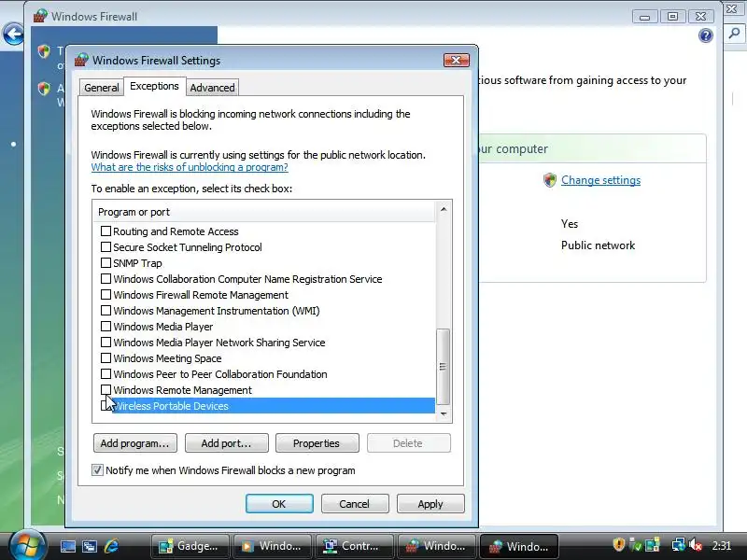This screenshot has height=560, width=747.
Task: Click the Program or port column header
Action: coord(264,212)
